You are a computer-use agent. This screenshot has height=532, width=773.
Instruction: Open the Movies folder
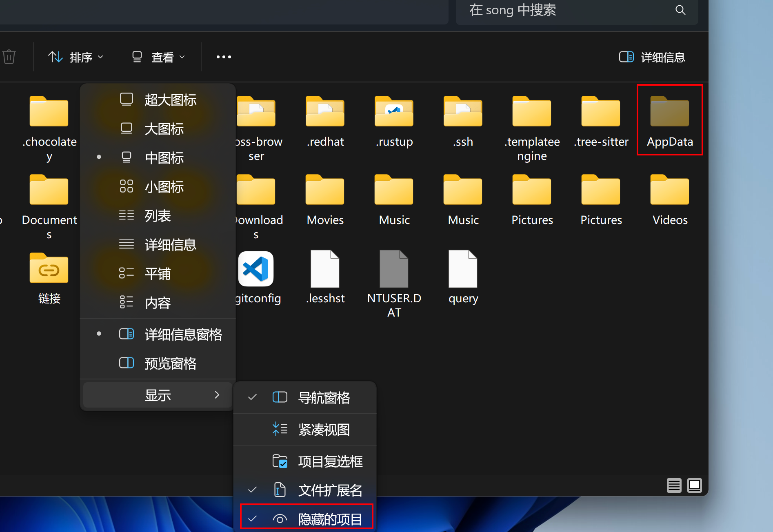(324, 196)
